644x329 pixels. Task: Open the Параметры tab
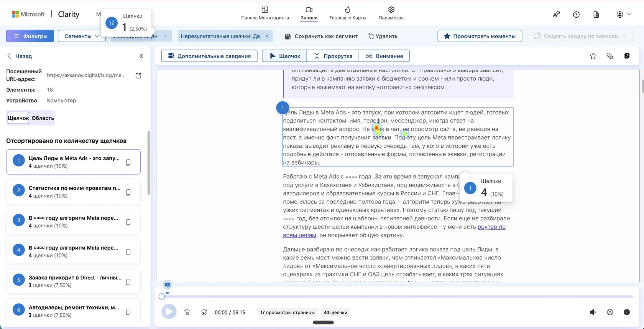point(391,13)
